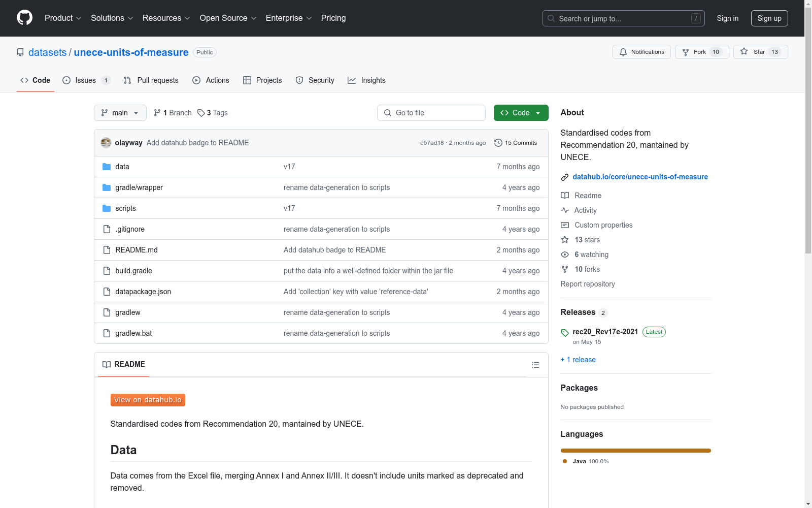Open the README outline list icon

[x=535, y=365]
